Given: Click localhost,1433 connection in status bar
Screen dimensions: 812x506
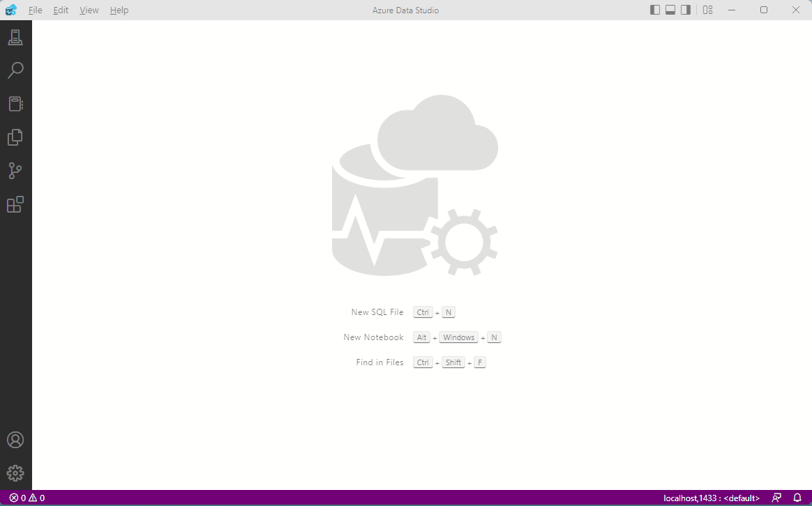Looking at the screenshot, I should (x=712, y=498).
